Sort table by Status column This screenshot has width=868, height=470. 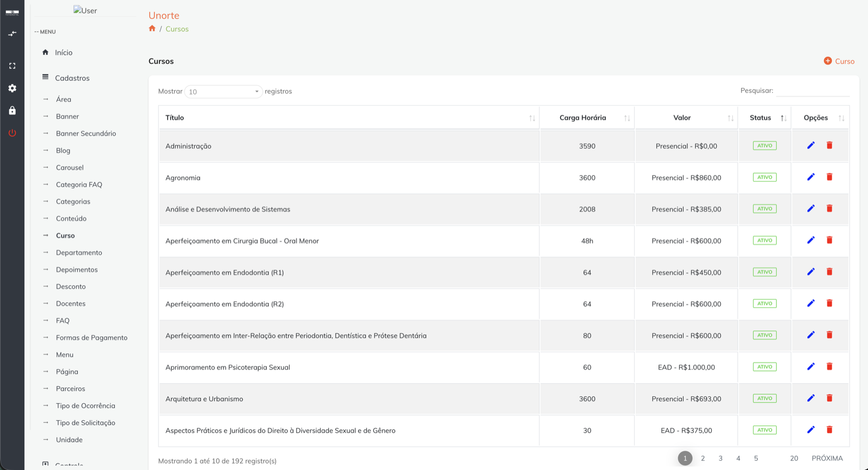coord(764,118)
